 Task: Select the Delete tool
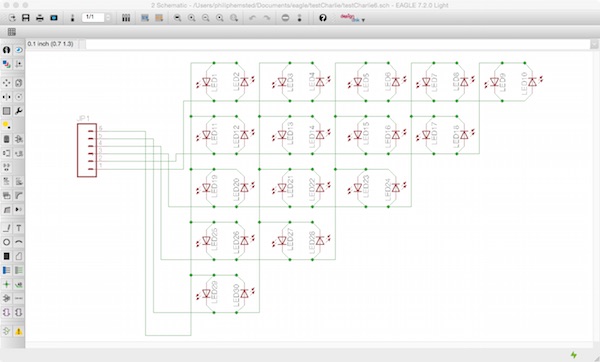(x=7, y=139)
